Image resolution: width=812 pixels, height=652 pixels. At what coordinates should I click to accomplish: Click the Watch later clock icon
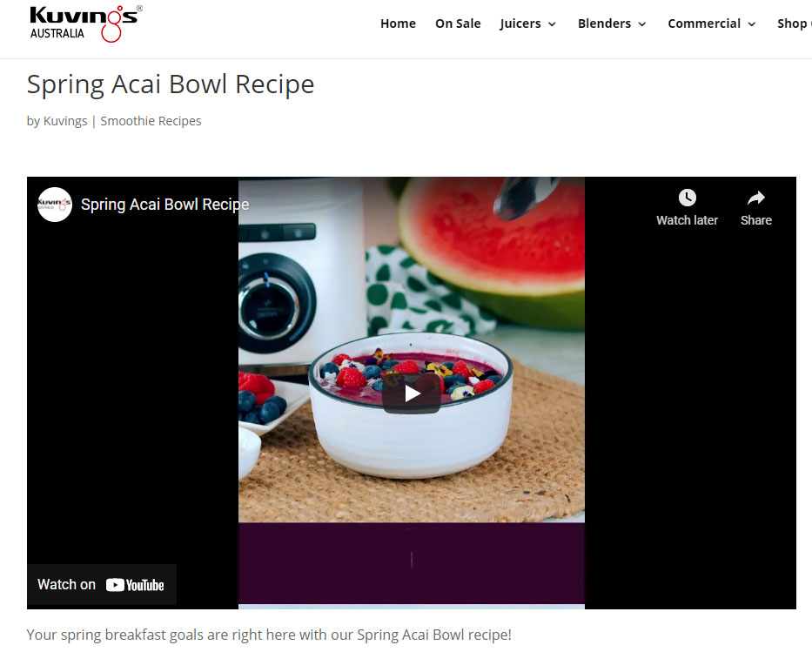point(687,198)
